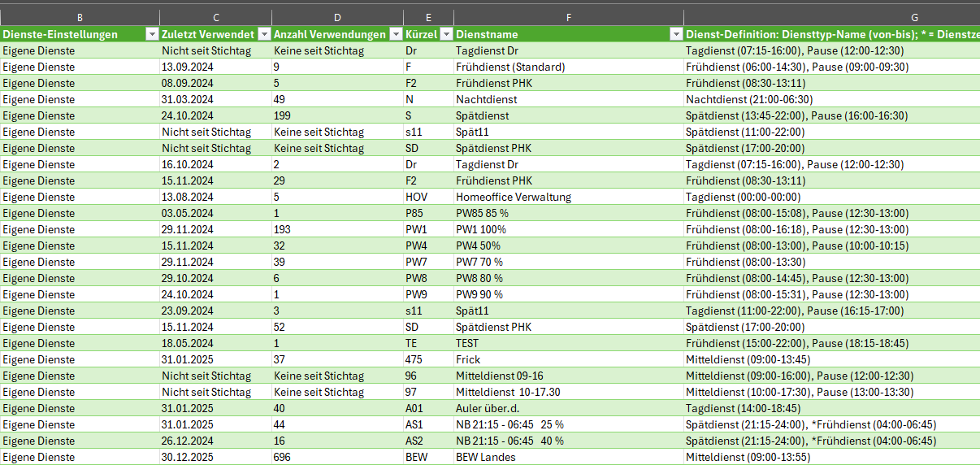Select the TEST Dienstname cell

click(x=469, y=343)
